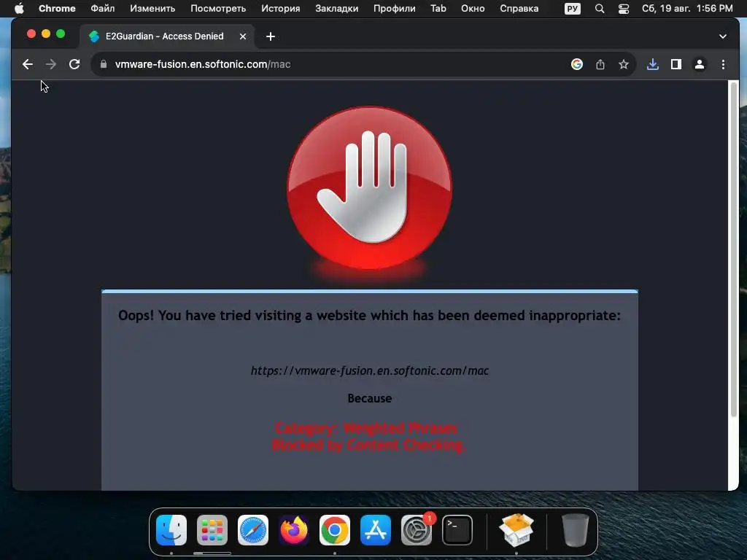Go back using the browser back arrow
747x560 pixels.
[28, 64]
